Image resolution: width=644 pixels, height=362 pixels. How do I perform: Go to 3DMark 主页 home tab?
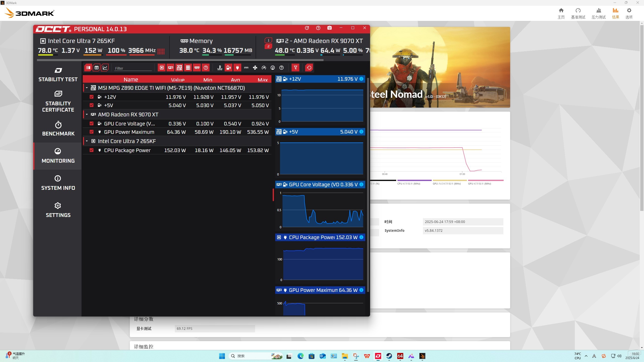pyautogui.click(x=561, y=13)
